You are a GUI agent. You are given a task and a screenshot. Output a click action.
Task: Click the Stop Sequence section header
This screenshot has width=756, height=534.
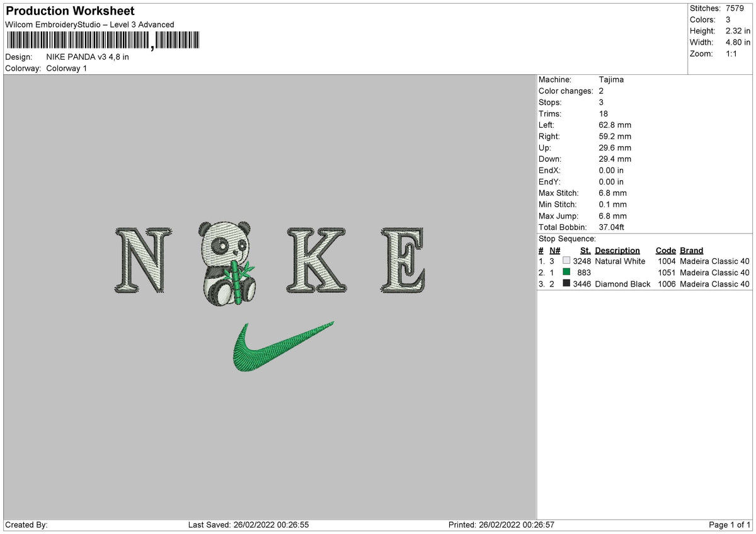click(566, 239)
